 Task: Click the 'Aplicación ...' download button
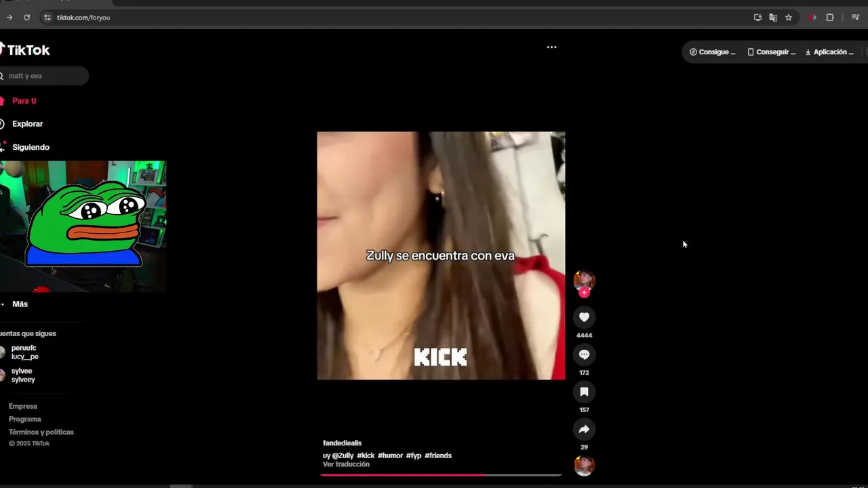(x=829, y=52)
